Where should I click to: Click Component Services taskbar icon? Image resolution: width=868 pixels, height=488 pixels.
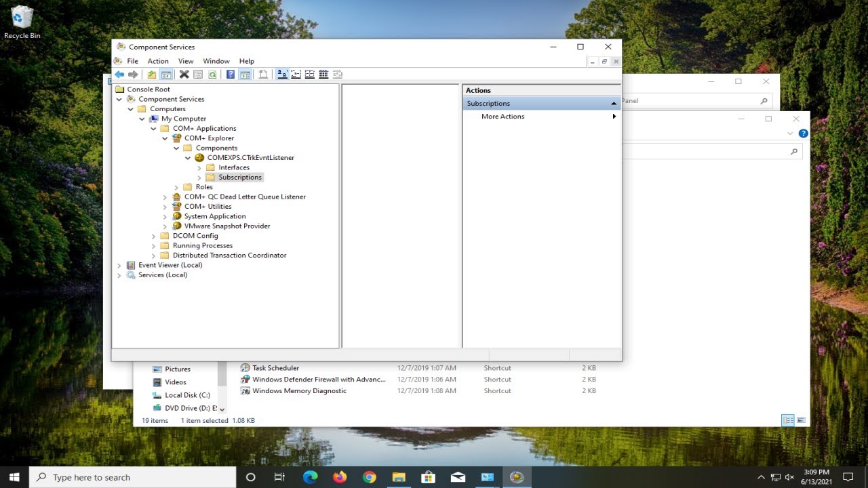click(517, 477)
